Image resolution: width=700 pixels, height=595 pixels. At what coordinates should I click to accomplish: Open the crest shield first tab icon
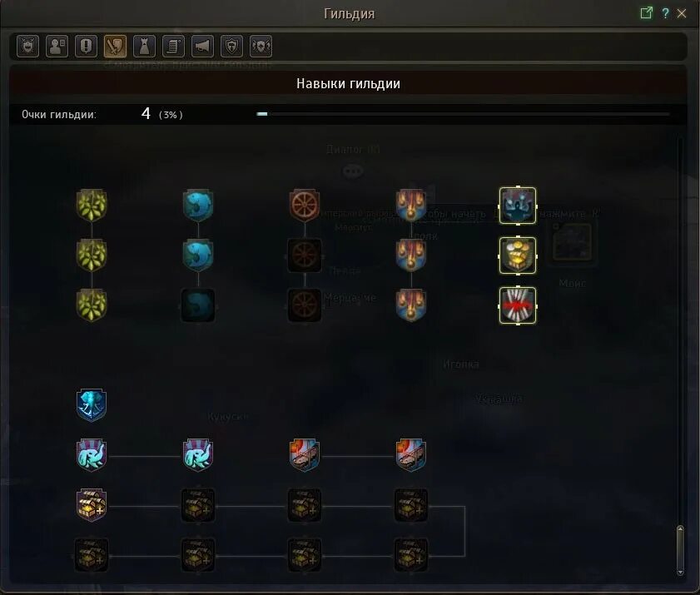(x=27, y=46)
